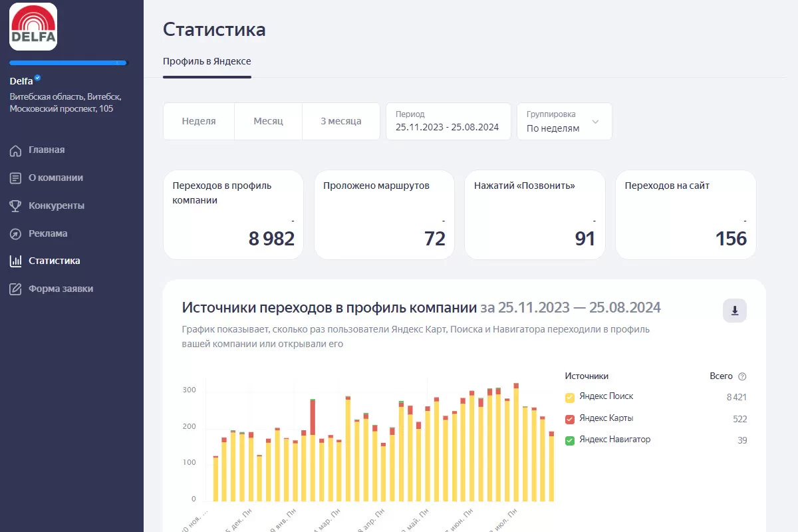Click the verified badge next to Delfa
Screen dimensions: 798x532
38,78
